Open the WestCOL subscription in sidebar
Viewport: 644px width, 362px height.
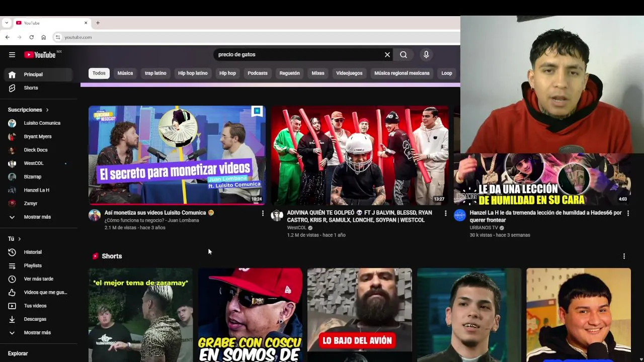point(38,163)
